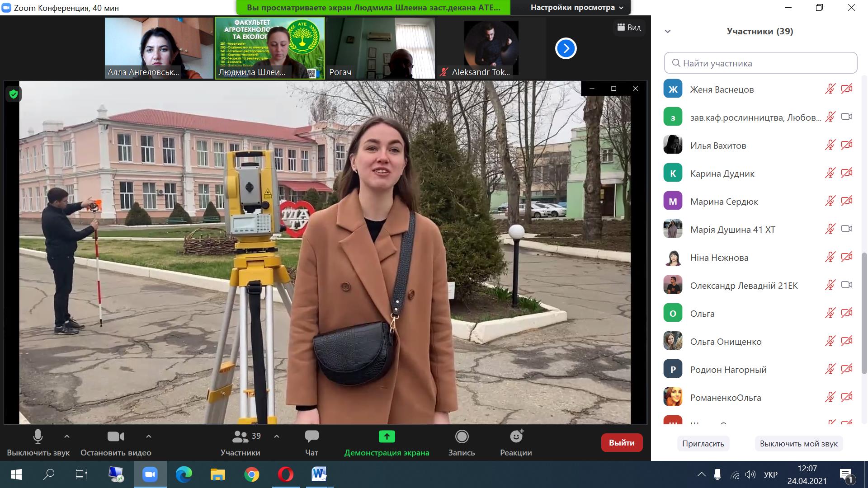Expand audio options arrow beside the microphone
Screen dimensions: 868x488
click(67, 436)
